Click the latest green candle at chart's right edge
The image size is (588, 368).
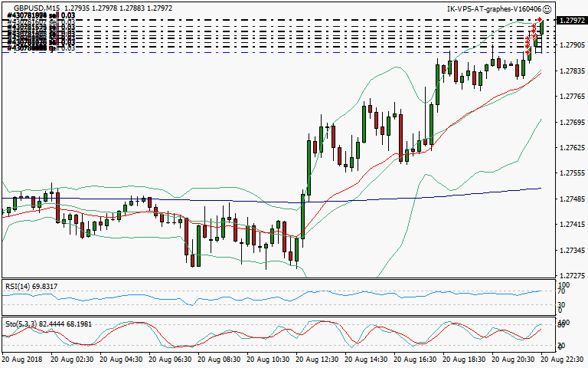541,28
